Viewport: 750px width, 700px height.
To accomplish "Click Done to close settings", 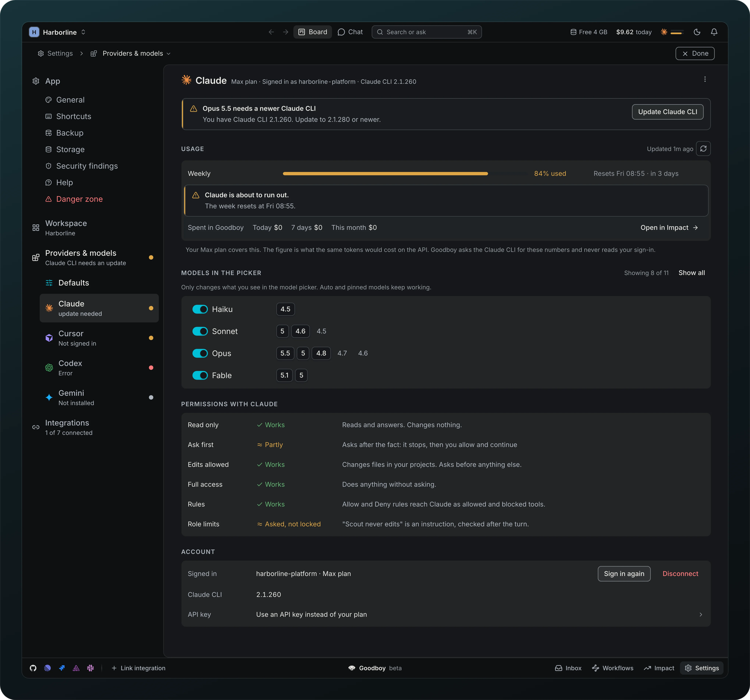I will click(695, 53).
